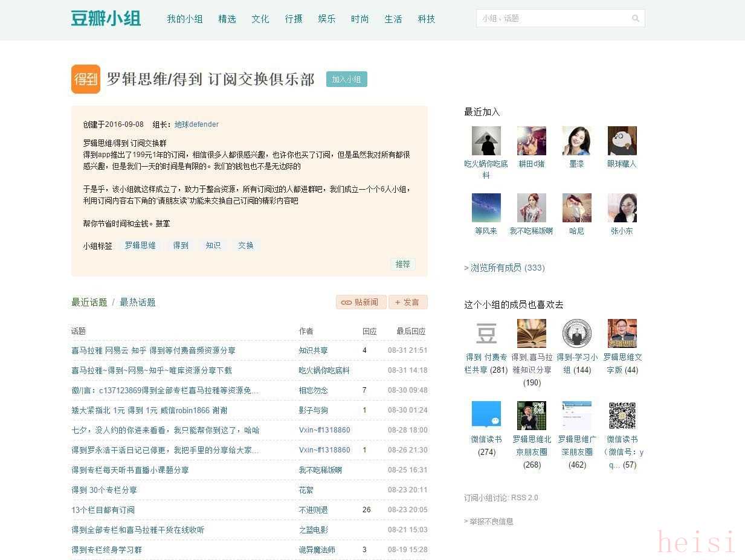Image resolution: width=745 pixels, height=560 pixels.
Task: Click the 推荐 recommend button
Action: (x=402, y=264)
